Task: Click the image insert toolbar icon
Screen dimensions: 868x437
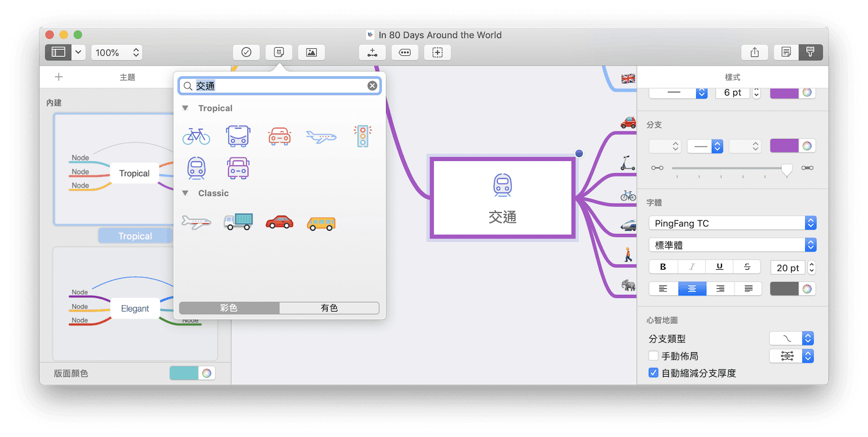Action: click(x=311, y=53)
